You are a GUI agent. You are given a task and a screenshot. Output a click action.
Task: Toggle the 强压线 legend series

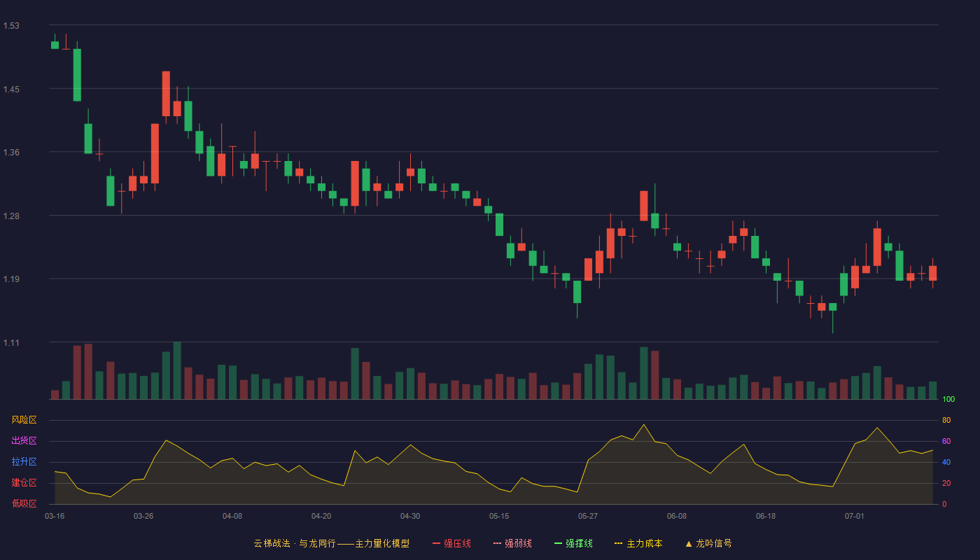pyautogui.click(x=451, y=543)
